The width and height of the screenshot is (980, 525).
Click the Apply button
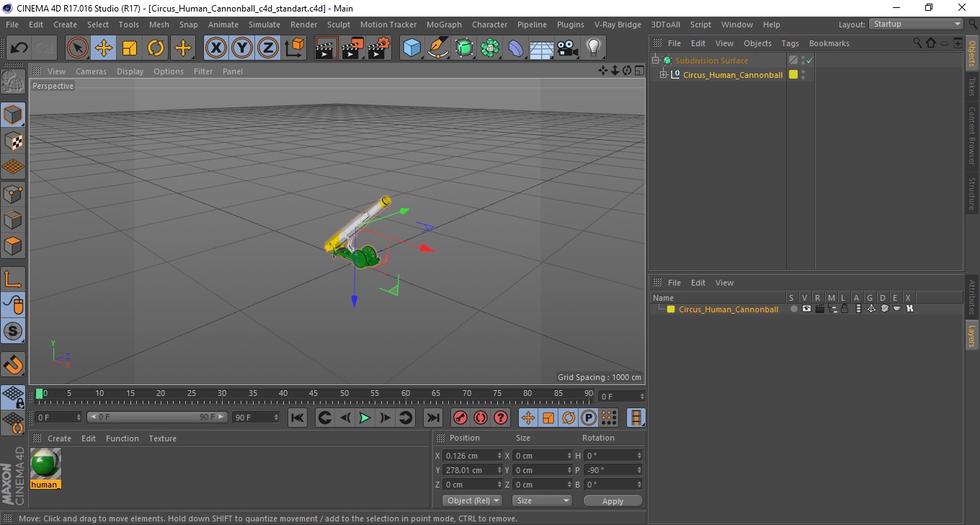612,500
